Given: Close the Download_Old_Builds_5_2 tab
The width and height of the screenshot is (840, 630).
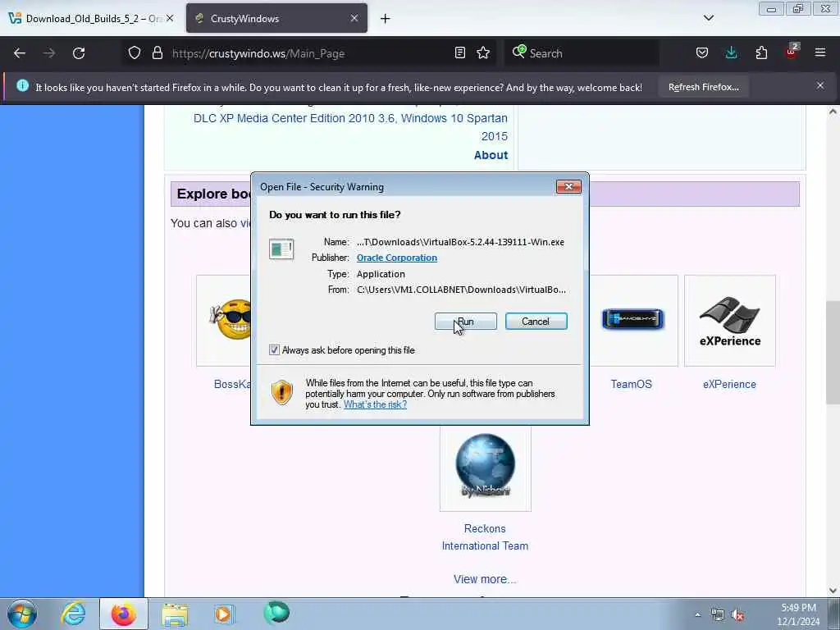Looking at the screenshot, I should tap(170, 18).
